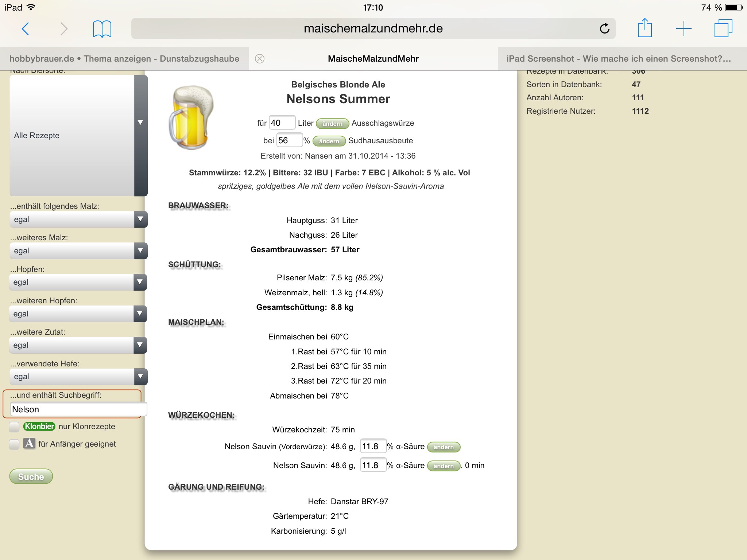Open the bookmarks book icon
Viewport: 747px width, 560px height.
tap(102, 29)
